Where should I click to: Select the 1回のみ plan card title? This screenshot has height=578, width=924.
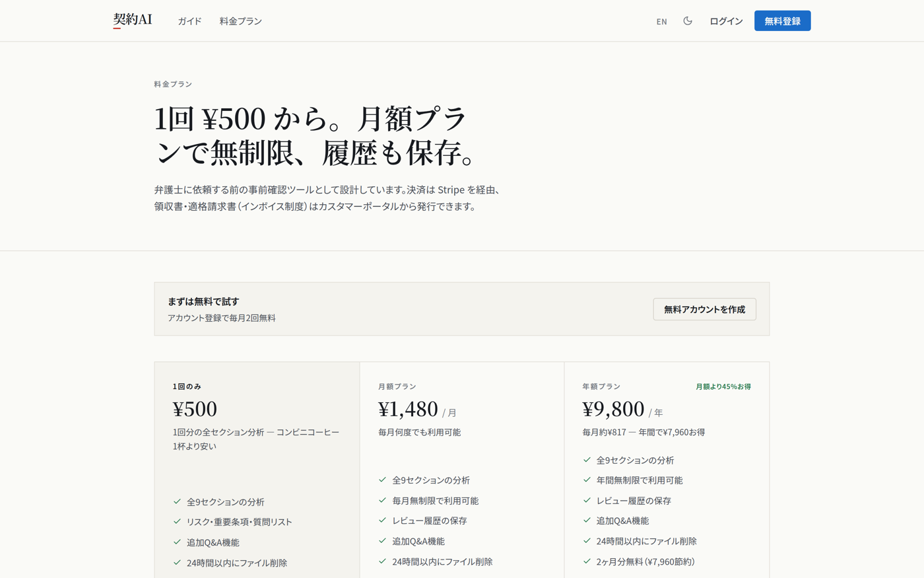coord(187,386)
